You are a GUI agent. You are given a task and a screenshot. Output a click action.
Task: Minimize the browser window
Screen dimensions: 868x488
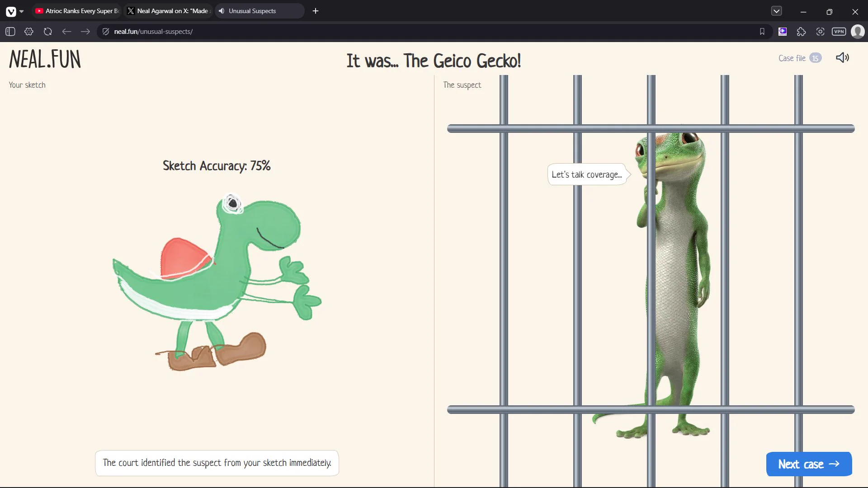tap(803, 12)
